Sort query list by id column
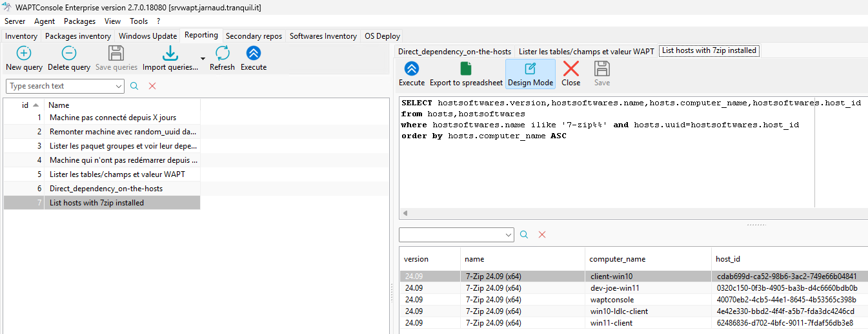 click(x=25, y=105)
